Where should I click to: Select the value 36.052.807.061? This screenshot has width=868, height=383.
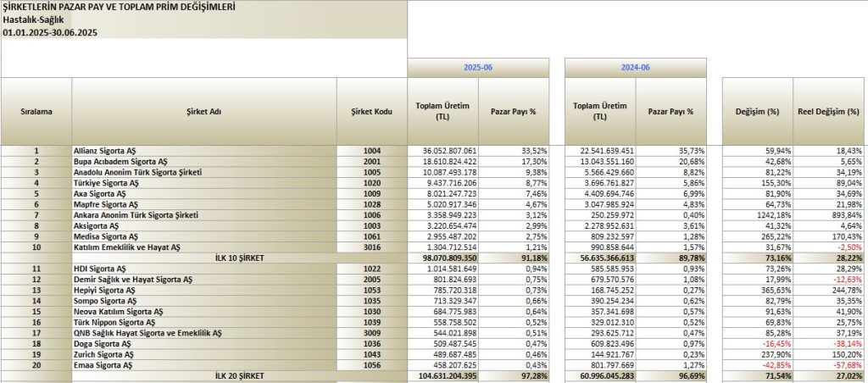(x=443, y=151)
